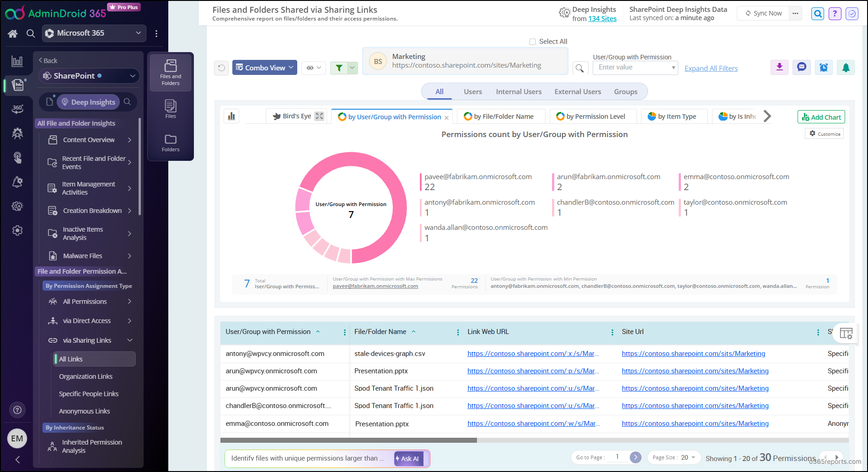Open the User/Group with Permission value combo
868x472 pixels.
635,68
